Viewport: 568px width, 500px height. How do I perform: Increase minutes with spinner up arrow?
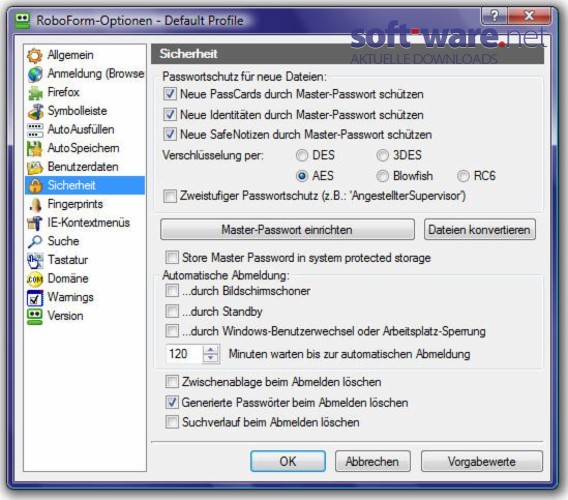210,350
